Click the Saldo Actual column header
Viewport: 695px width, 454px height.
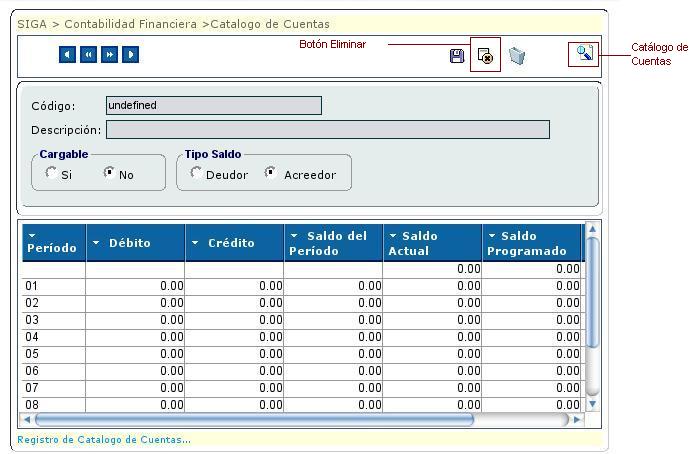click(x=431, y=243)
